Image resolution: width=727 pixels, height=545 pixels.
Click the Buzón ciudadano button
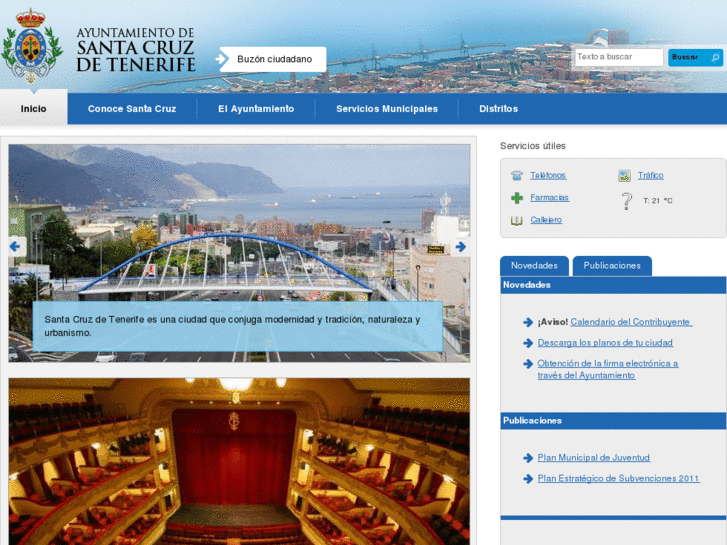(272, 59)
